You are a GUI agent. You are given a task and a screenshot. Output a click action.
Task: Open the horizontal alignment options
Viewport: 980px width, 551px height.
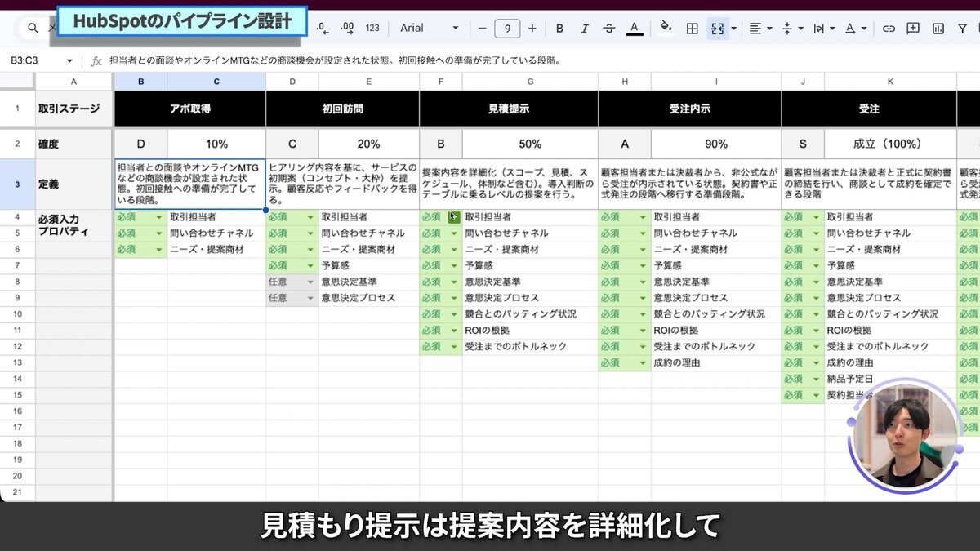[x=755, y=27]
